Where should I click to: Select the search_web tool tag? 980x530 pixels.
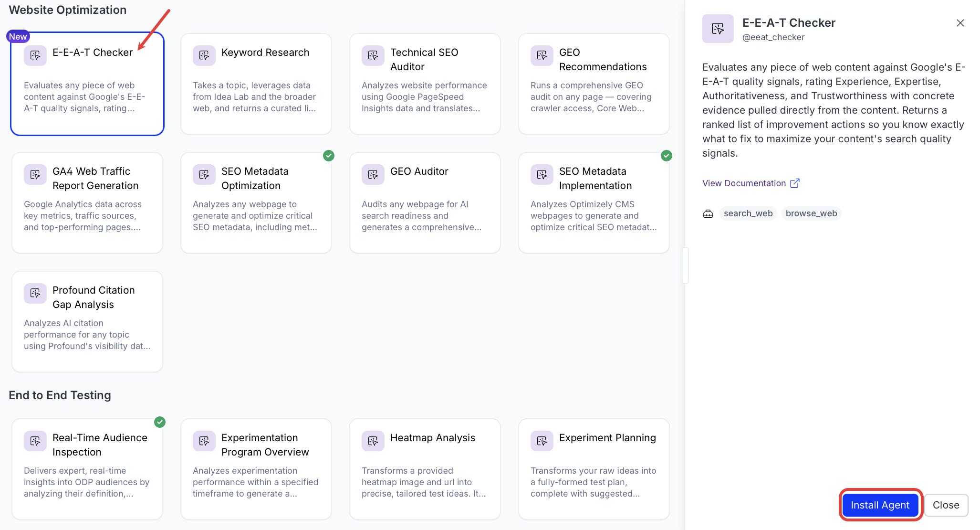(x=748, y=213)
